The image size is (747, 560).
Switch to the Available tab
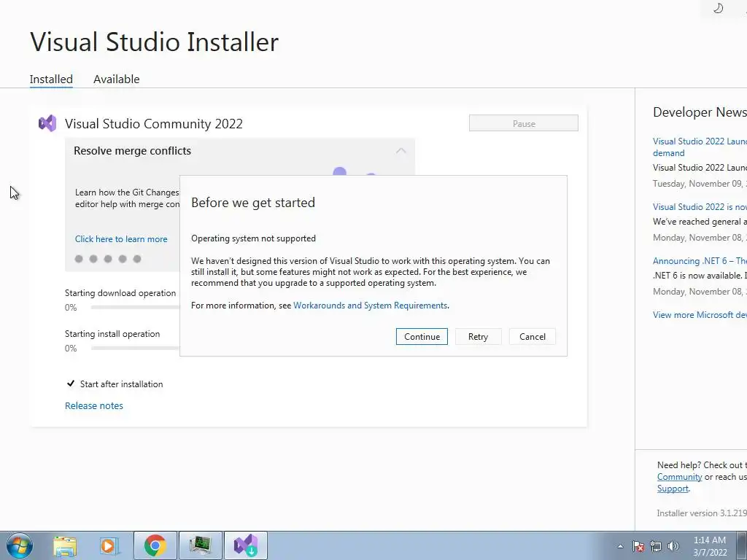(116, 79)
